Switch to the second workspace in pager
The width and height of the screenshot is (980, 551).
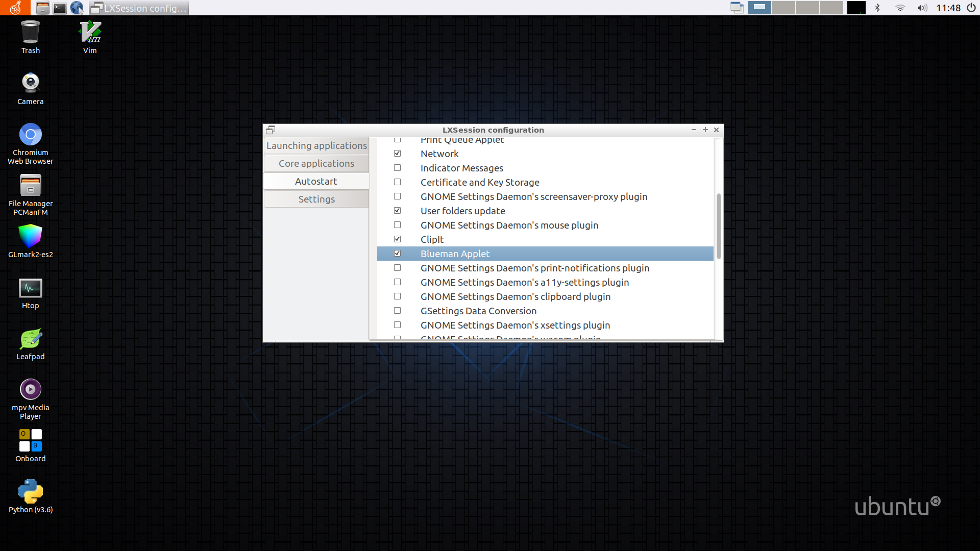point(783,8)
